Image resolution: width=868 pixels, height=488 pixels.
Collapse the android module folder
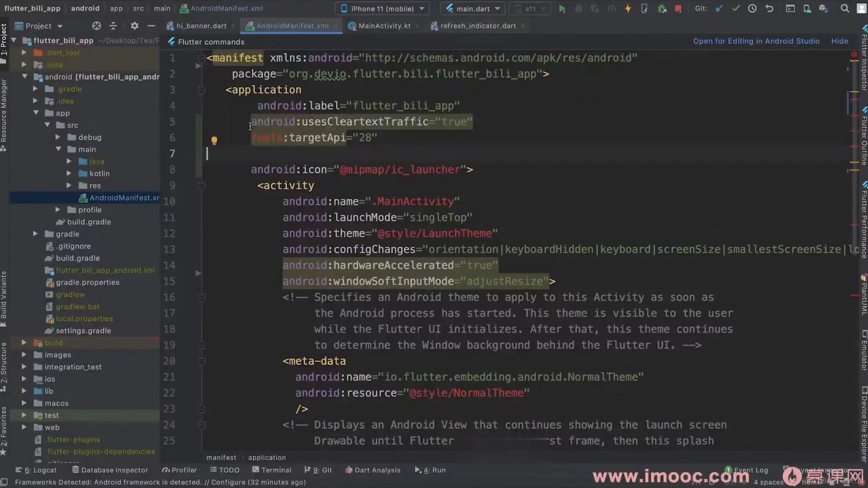(24, 77)
